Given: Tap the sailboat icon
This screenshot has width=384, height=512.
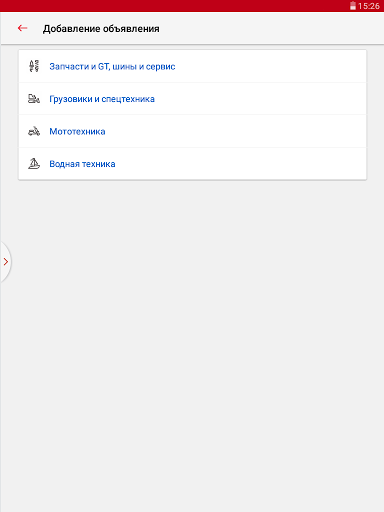Looking at the screenshot, I should (x=34, y=164).
